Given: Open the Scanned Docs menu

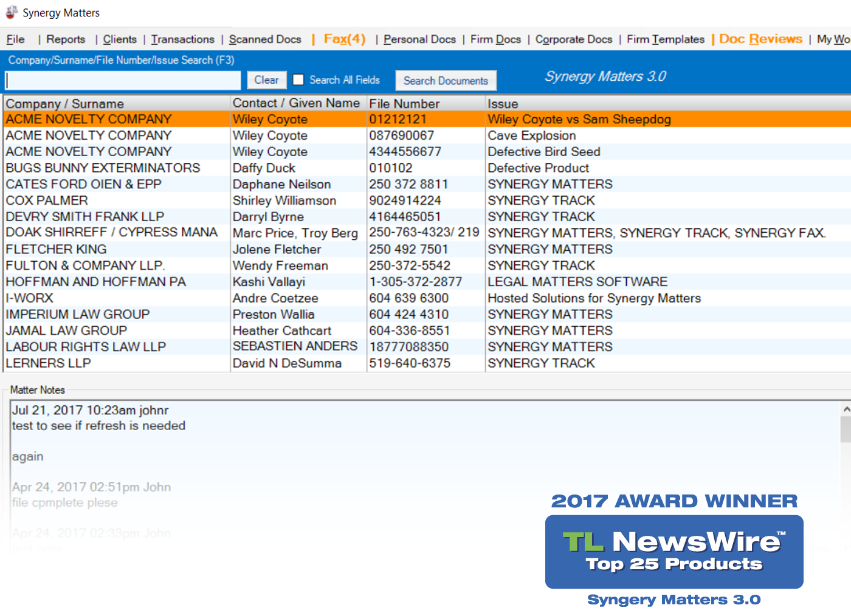Looking at the screenshot, I should coord(265,39).
